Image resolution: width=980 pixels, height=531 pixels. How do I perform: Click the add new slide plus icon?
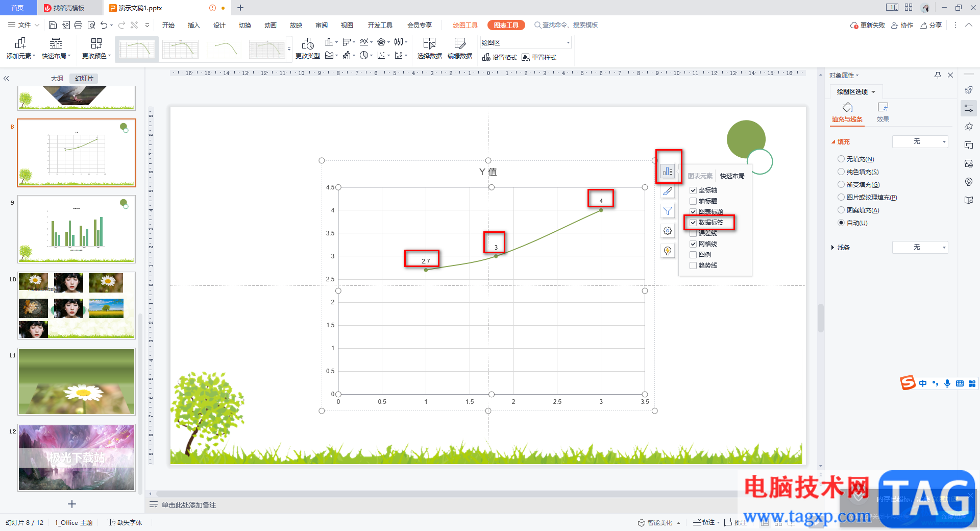click(72, 504)
